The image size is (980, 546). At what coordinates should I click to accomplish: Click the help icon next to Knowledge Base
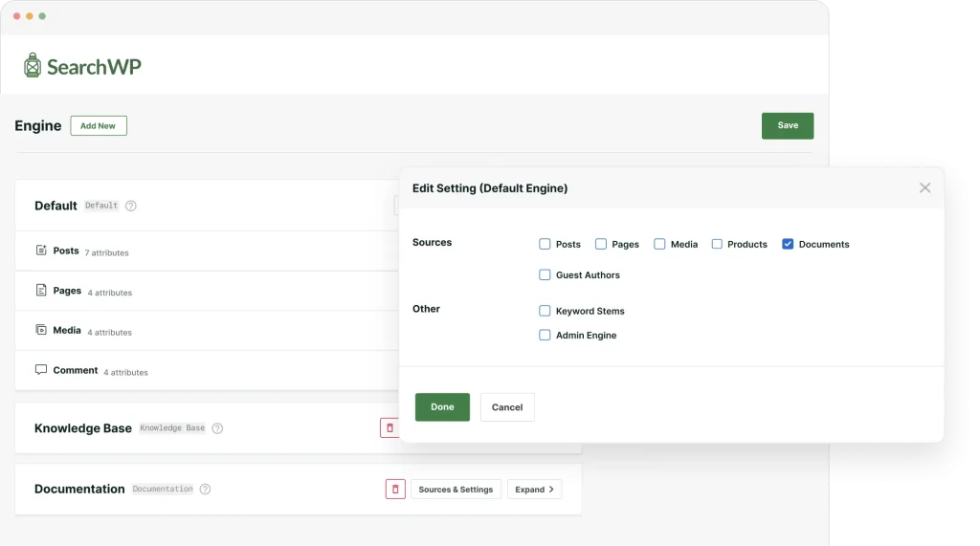[217, 428]
